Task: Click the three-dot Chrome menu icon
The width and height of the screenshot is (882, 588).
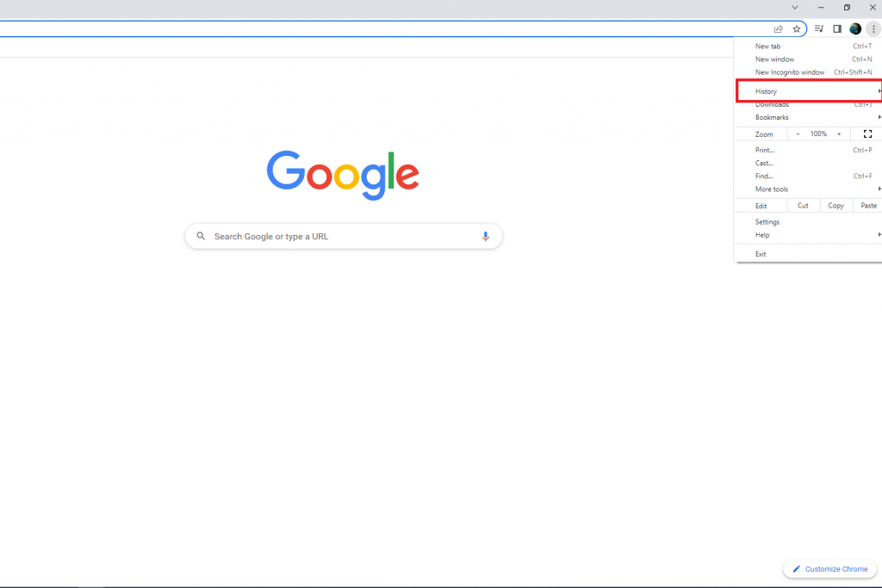Action: 873,28
